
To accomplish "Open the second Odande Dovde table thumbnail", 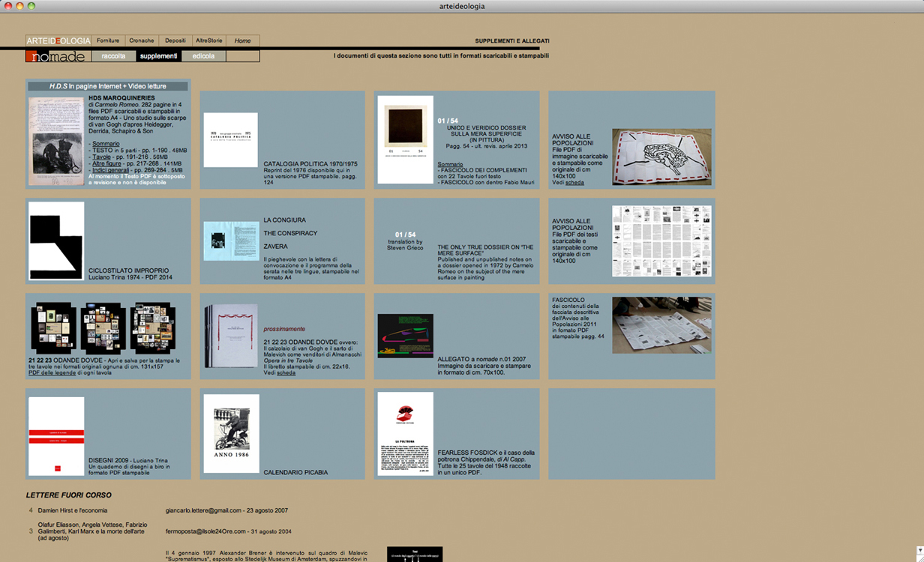I will (103, 328).
